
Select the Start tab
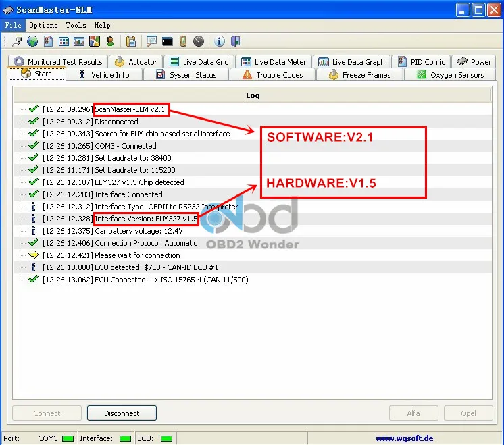tap(36, 74)
